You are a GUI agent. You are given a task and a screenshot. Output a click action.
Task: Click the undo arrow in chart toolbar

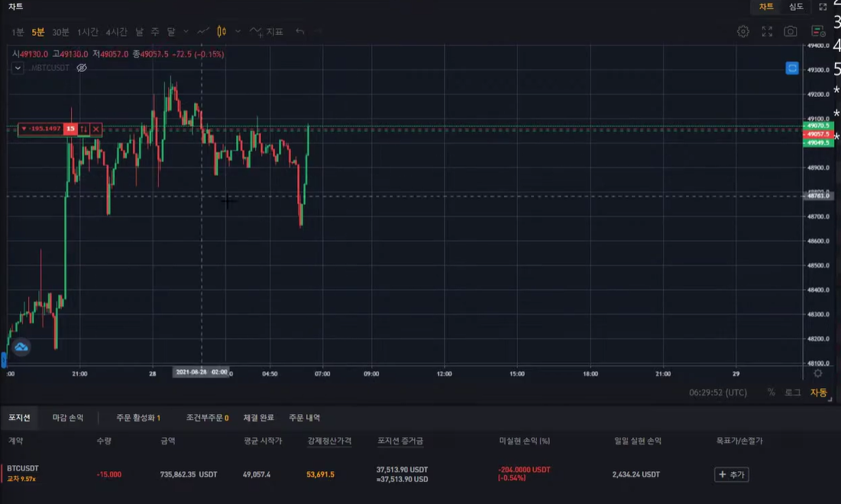[x=300, y=31]
